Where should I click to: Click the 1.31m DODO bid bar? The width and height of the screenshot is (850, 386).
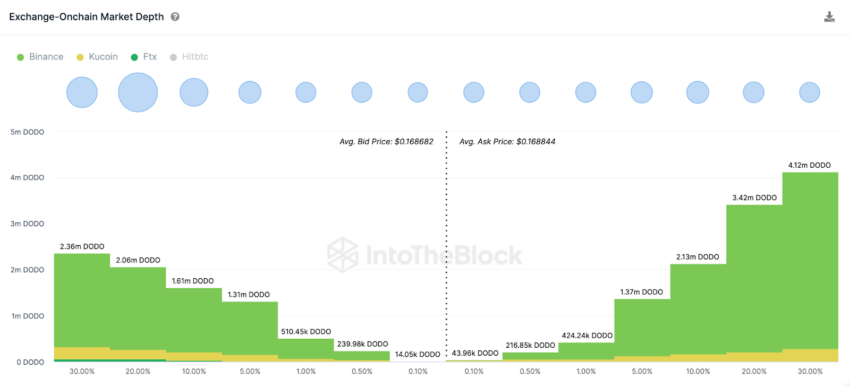coord(250,331)
